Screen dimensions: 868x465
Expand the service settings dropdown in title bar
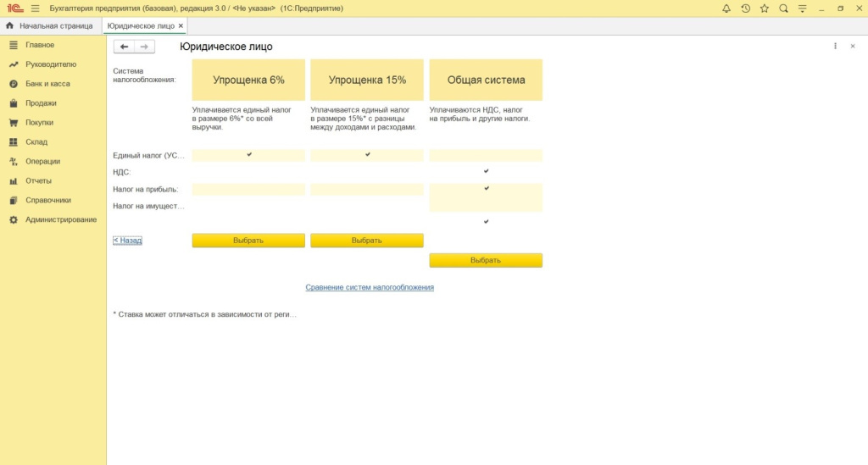tap(802, 8)
